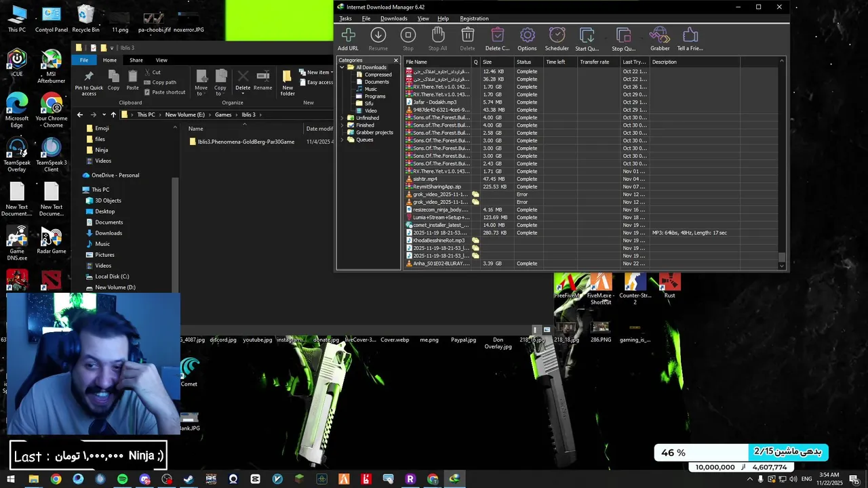Click Tell a Friend icon in IDM
The image size is (868, 488).
coord(690,39)
